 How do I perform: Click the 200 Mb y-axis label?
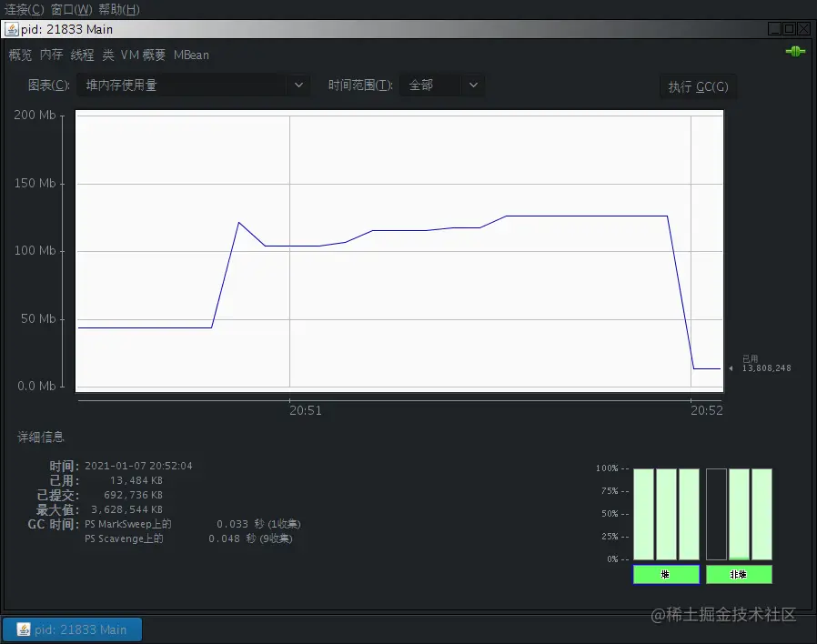(x=35, y=116)
